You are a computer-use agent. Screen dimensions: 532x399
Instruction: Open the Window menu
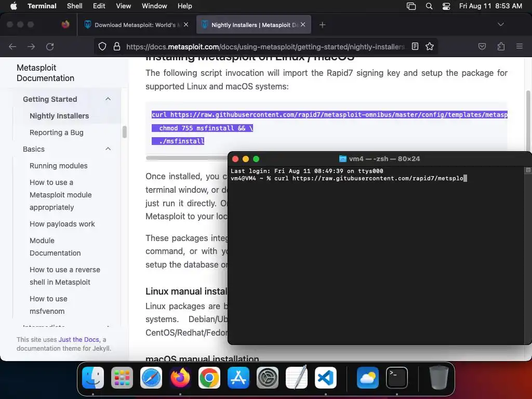(x=154, y=6)
